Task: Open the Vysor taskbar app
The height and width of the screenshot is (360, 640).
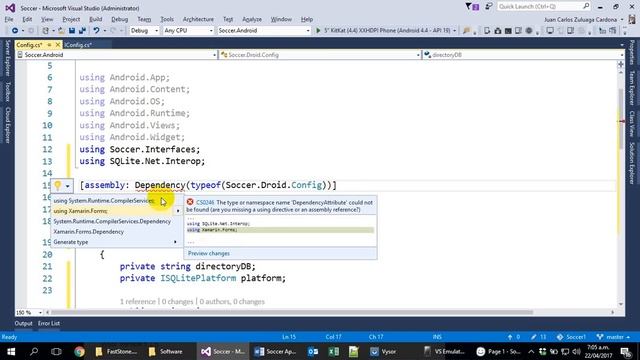Action: (383, 351)
